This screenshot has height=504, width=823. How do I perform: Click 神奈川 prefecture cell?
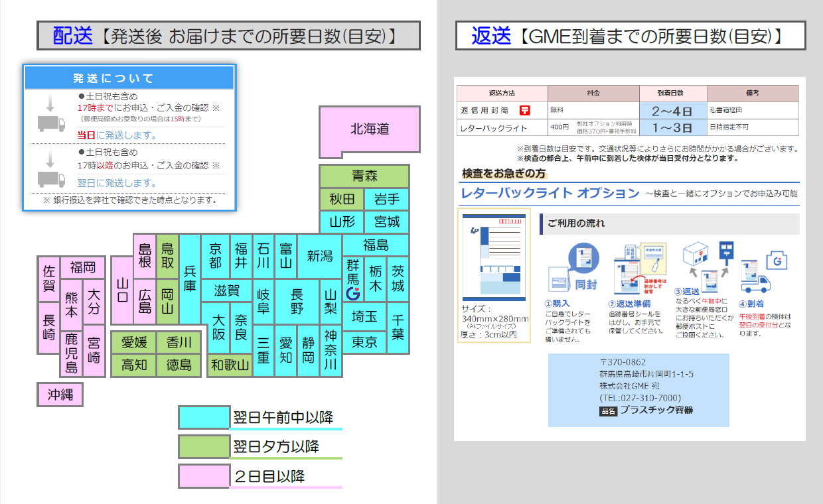[331, 350]
